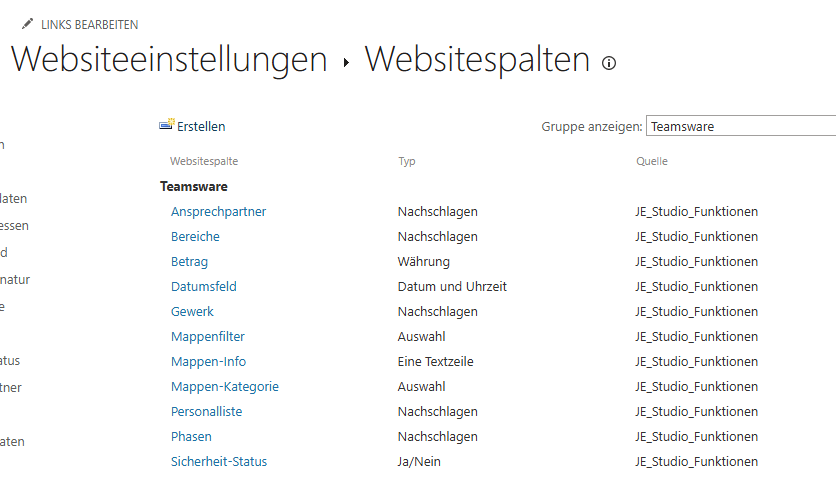Viewport: 836px width, 489px height.
Task: Click the Websitespalte column header
Action: (204, 161)
